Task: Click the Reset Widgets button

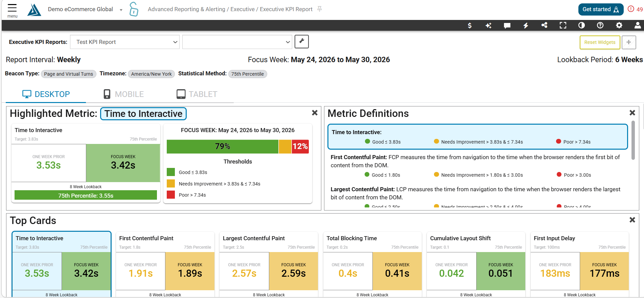Action: tap(600, 42)
